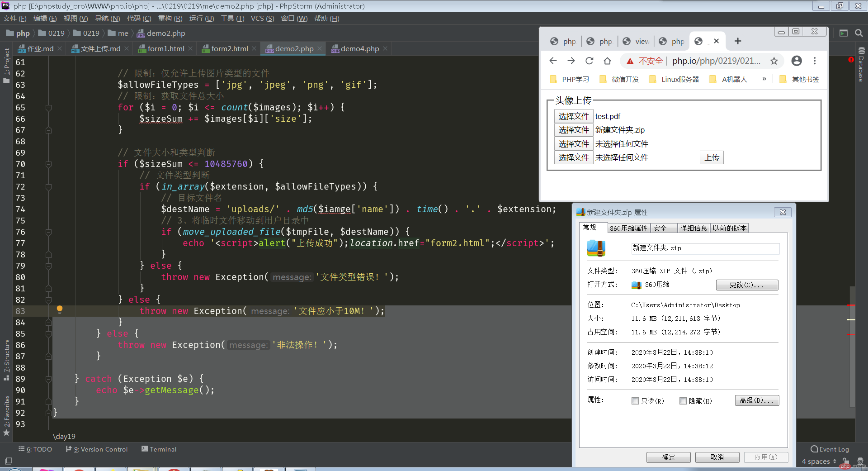Click 选择文件 next to 新建文件夹.zip
The height and width of the screenshot is (471, 868).
coord(574,130)
